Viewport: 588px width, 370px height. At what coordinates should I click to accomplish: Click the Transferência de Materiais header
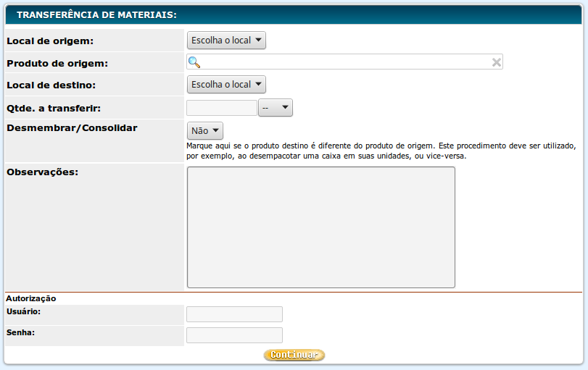point(96,14)
